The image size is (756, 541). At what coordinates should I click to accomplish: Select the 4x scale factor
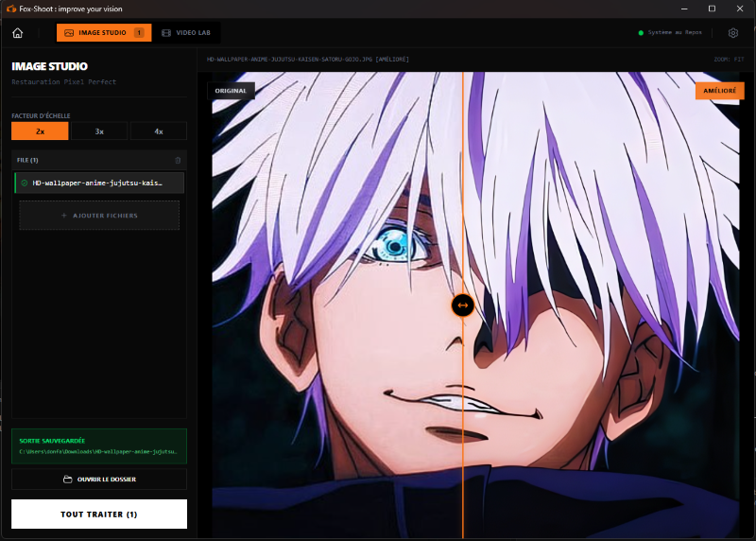158,131
